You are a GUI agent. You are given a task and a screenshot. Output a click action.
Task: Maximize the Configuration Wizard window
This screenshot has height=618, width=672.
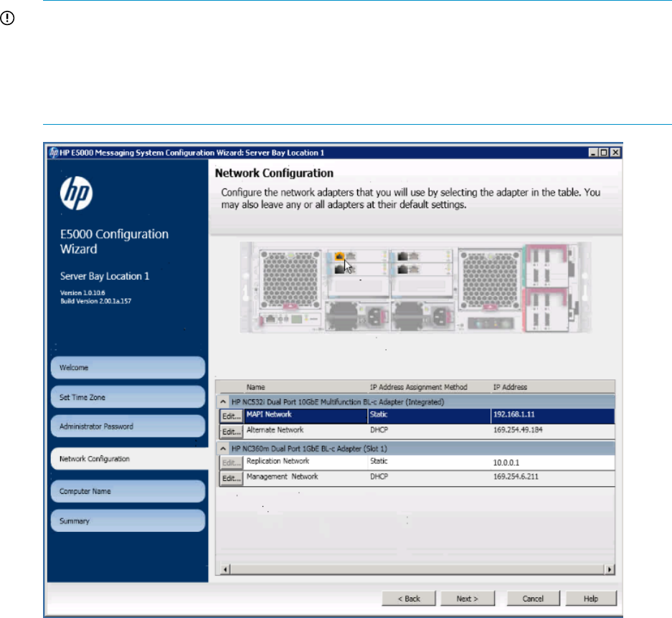(x=604, y=153)
